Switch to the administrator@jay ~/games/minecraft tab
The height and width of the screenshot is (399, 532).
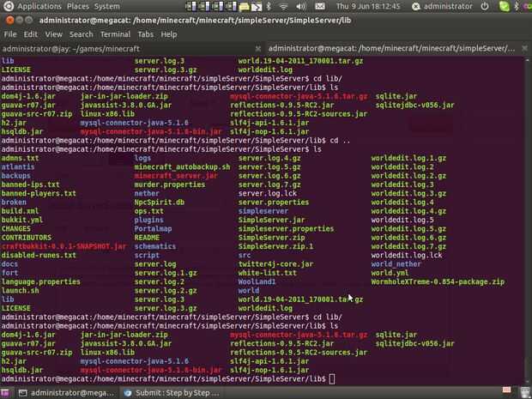coord(131,49)
